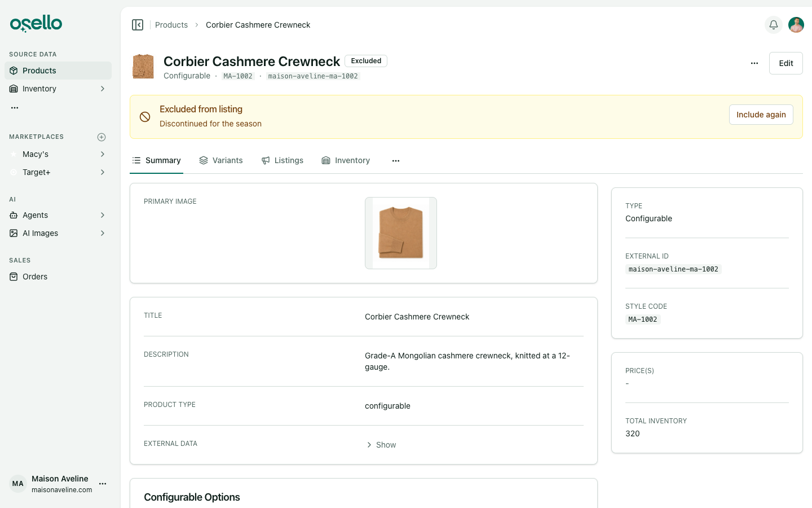Expand the AI Images chevron
Image resolution: width=812 pixels, height=508 pixels.
103,233
